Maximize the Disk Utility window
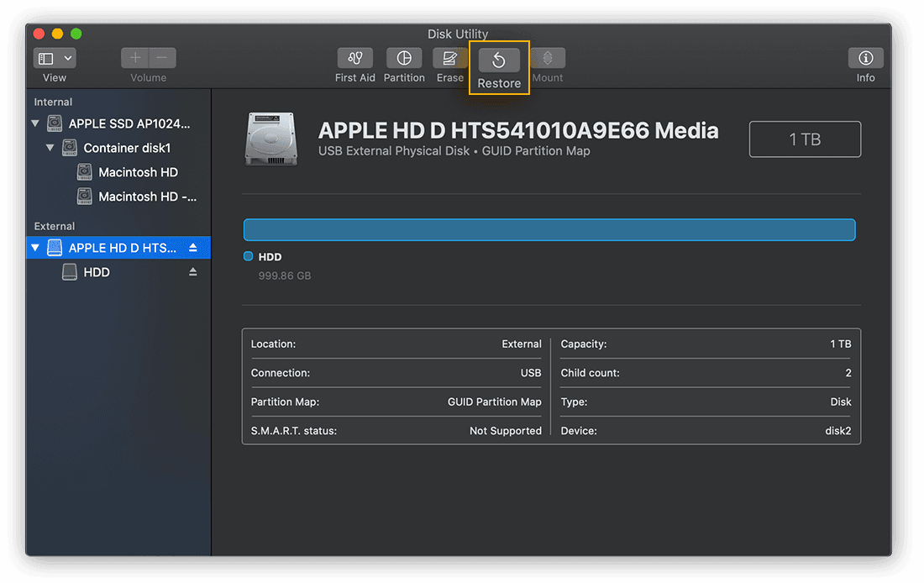The width and height of the screenshot is (924, 583). pos(76,34)
